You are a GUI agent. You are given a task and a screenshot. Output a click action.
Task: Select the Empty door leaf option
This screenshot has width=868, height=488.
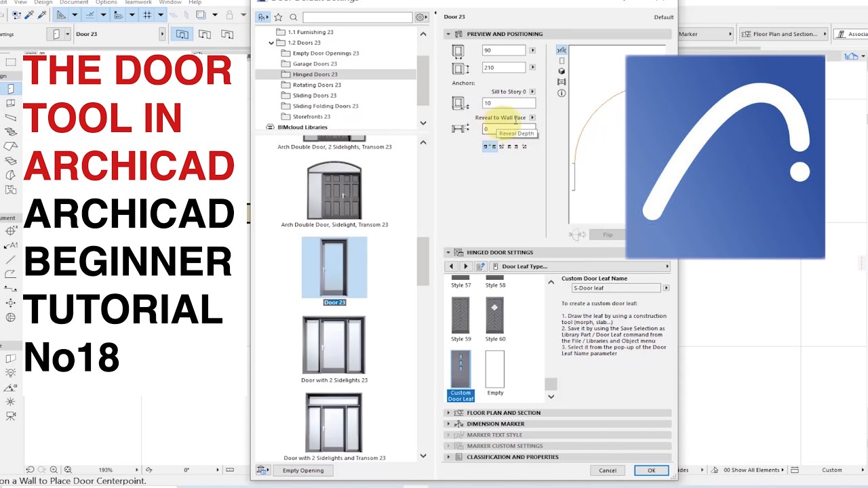[x=495, y=373]
